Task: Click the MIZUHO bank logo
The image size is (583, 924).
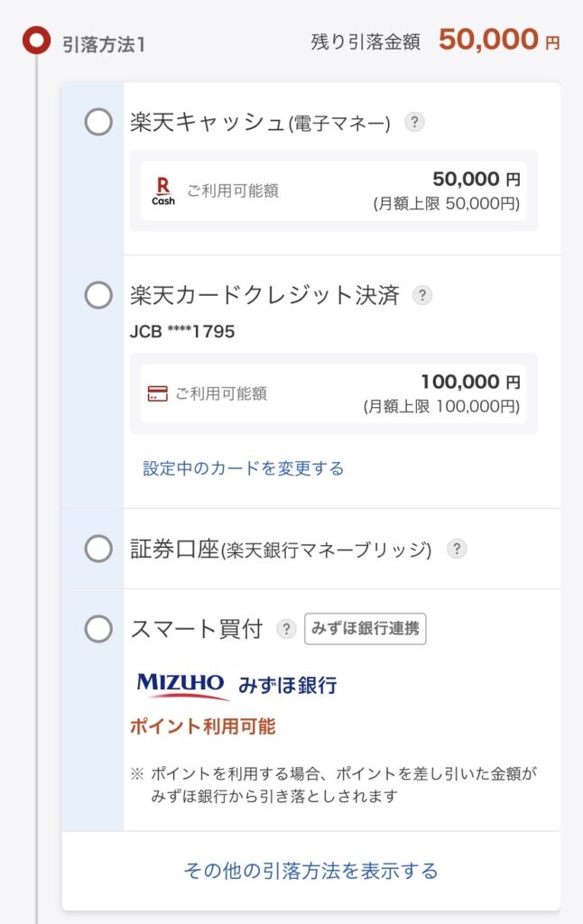Action: pyautogui.click(x=183, y=685)
